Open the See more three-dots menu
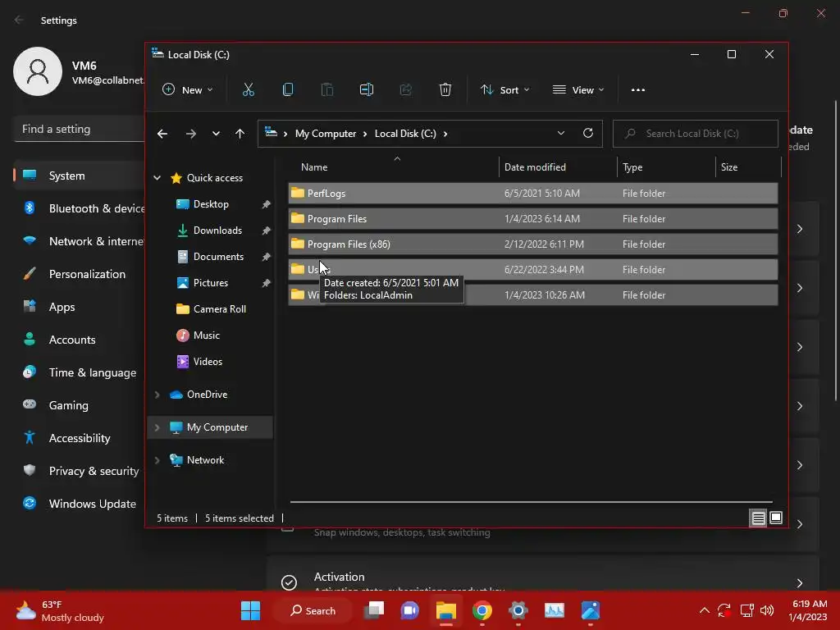The height and width of the screenshot is (630, 840). [638, 90]
